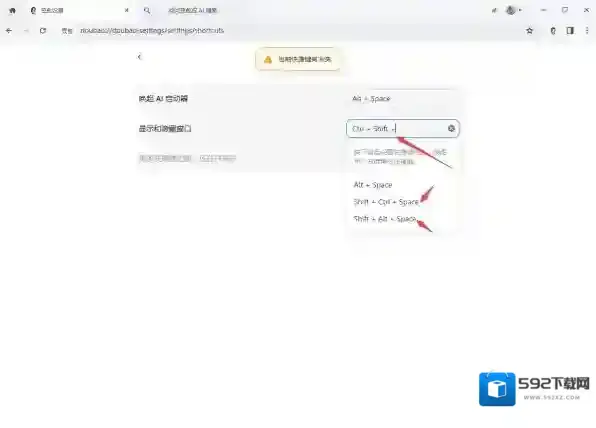Click the pin icon near the avatar
The width and height of the screenshot is (596, 428).
coord(494,11)
